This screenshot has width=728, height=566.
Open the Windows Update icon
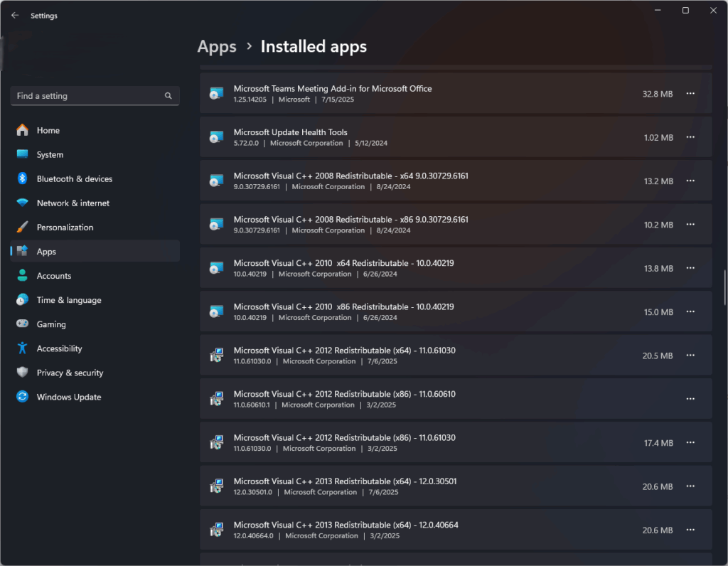click(x=23, y=397)
